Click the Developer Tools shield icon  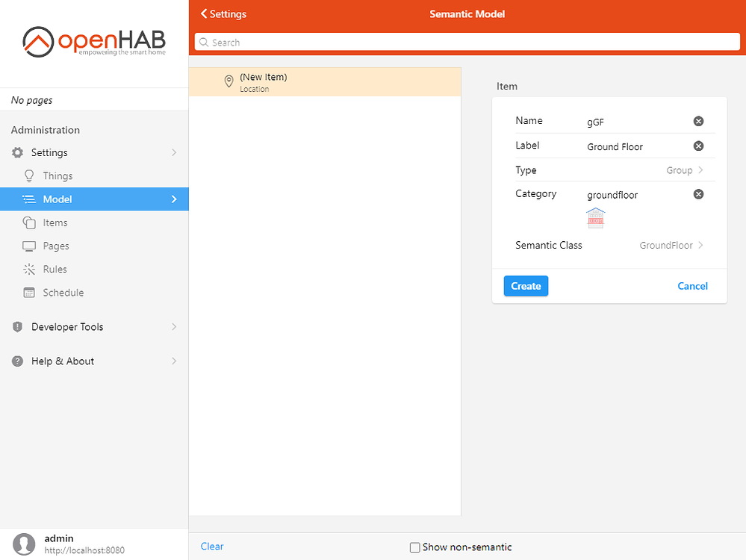click(16, 326)
